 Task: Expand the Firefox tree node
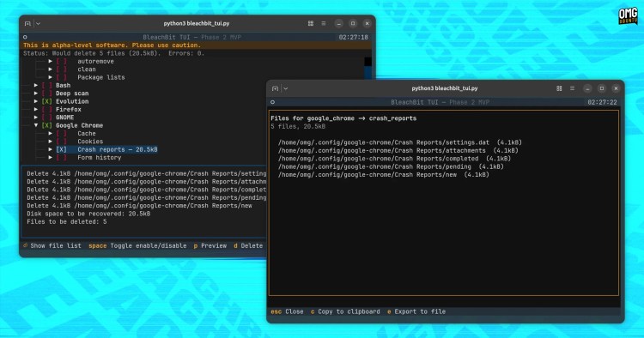click(x=36, y=110)
